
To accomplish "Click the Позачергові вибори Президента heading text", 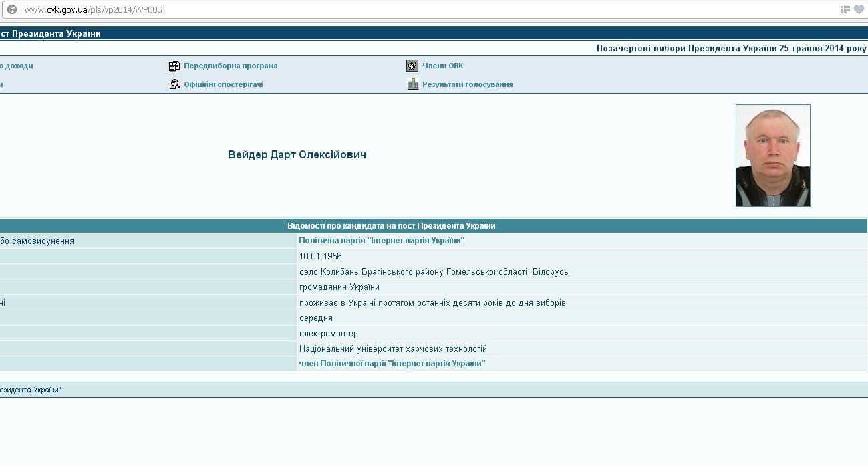I will point(731,49).
